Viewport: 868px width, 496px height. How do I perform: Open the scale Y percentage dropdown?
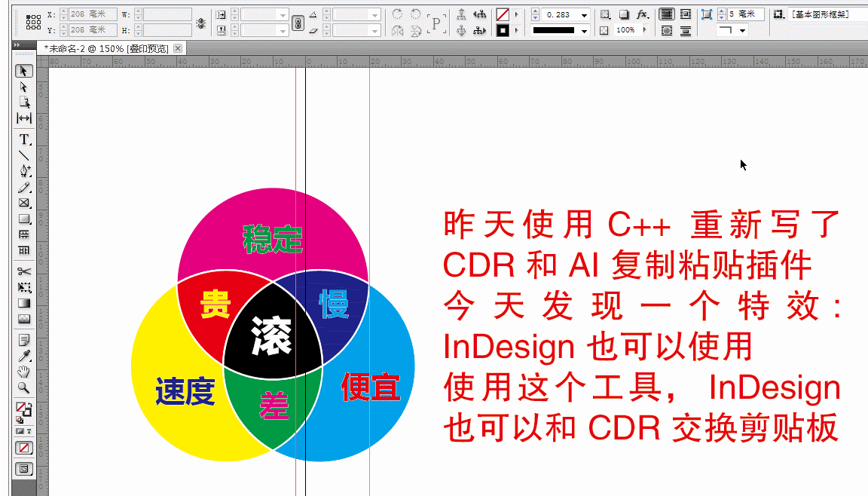coord(283,31)
